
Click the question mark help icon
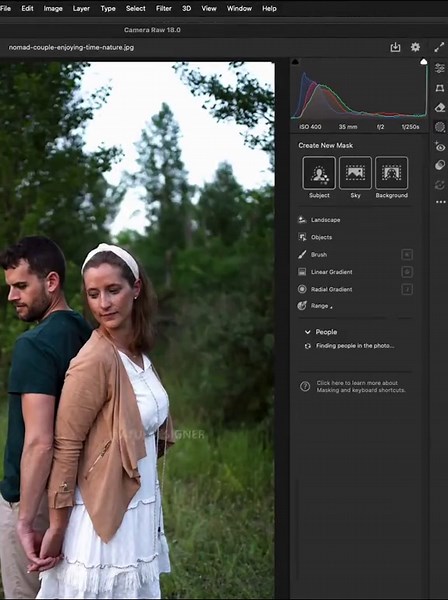coord(305,386)
